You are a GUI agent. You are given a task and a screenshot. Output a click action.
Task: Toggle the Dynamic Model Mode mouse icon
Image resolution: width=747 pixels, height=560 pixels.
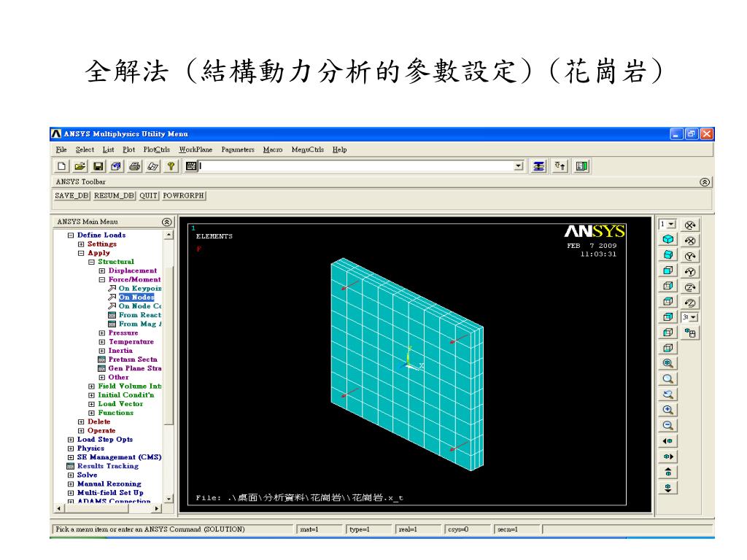690,332
